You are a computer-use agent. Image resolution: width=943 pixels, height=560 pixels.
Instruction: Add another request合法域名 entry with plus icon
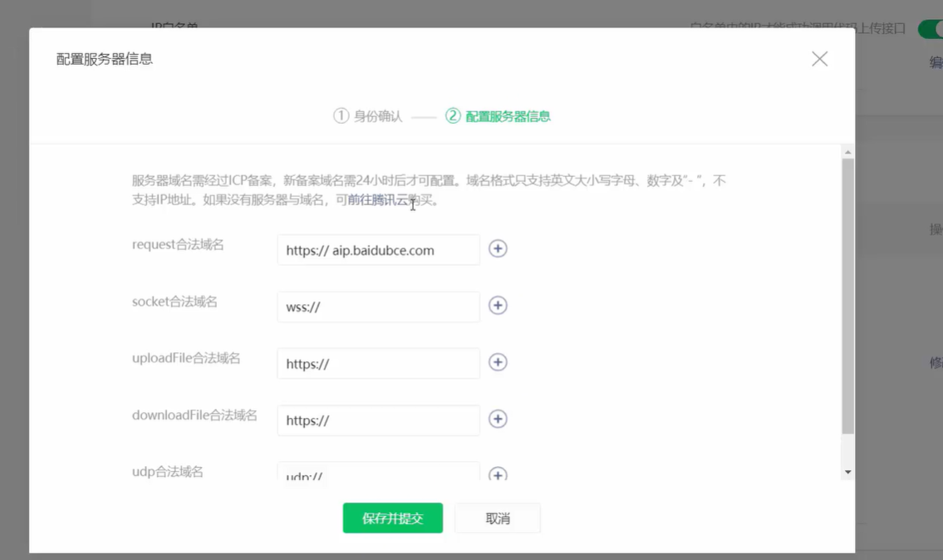tap(498, 248)
